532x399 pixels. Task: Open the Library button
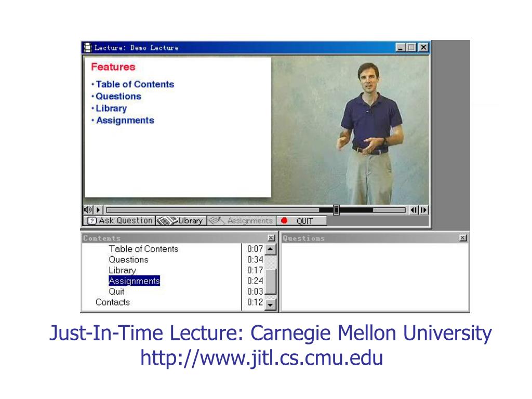click(181, 220)
